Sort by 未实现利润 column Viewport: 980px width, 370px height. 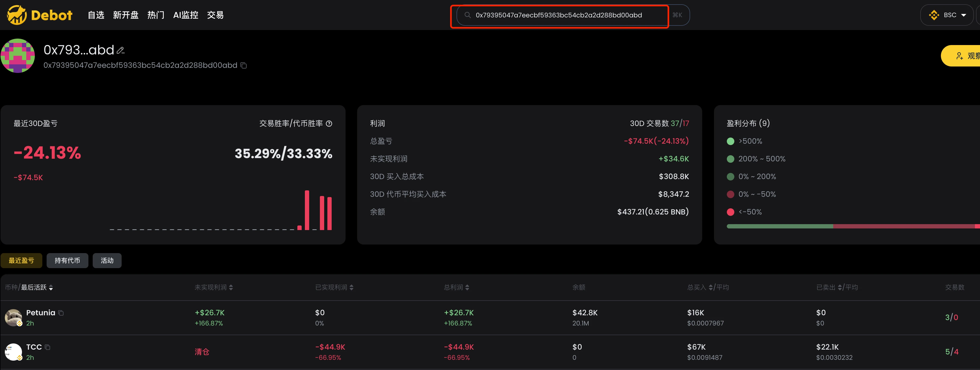point(231,287)
